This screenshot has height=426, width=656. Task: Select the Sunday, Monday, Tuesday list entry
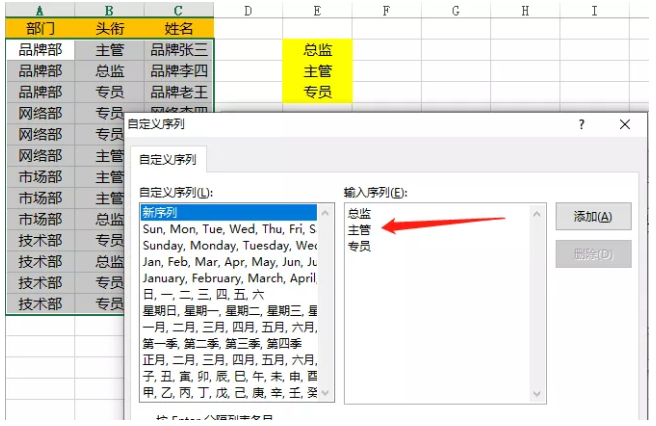pyautogui.click(x=229, y=245)
